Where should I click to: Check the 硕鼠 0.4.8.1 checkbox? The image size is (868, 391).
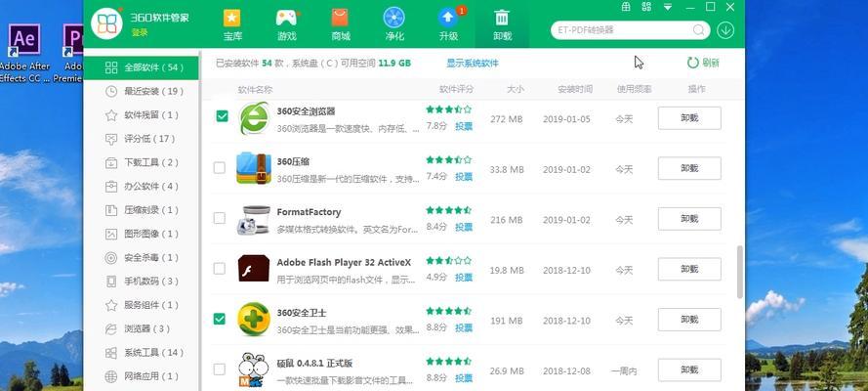tap(220, 369)
